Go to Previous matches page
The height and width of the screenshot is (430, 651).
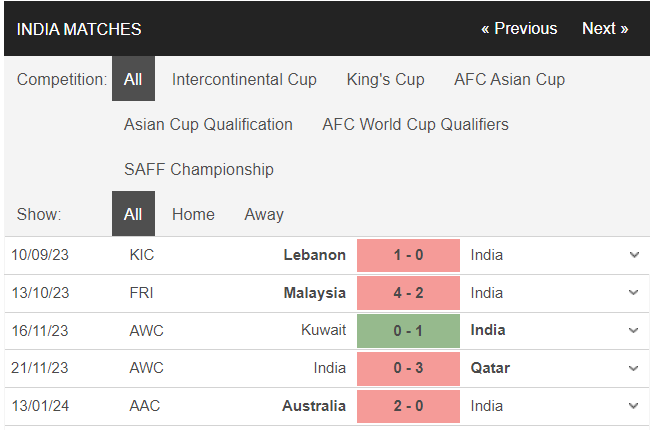click(x=519, y=28)
